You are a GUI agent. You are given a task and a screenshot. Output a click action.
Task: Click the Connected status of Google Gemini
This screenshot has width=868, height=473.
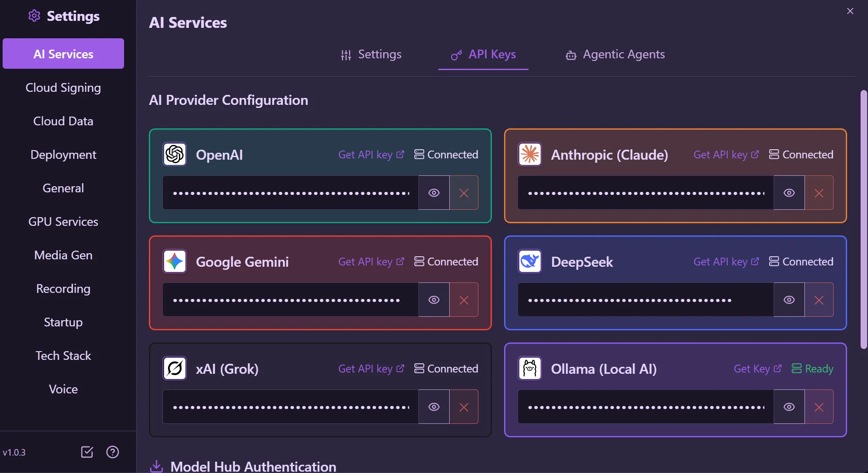tap(446, 262)
